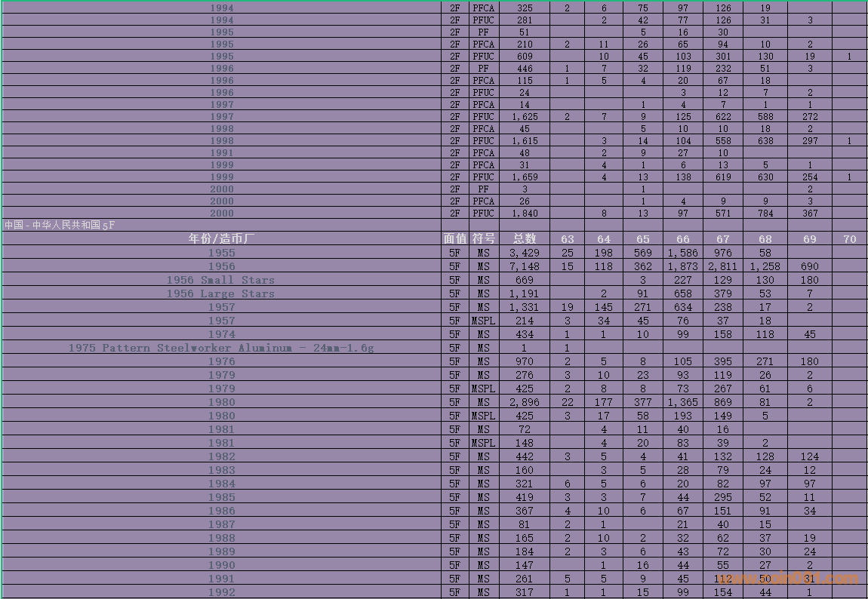
Task: Select the 1955 year cell
Action: 221,253
